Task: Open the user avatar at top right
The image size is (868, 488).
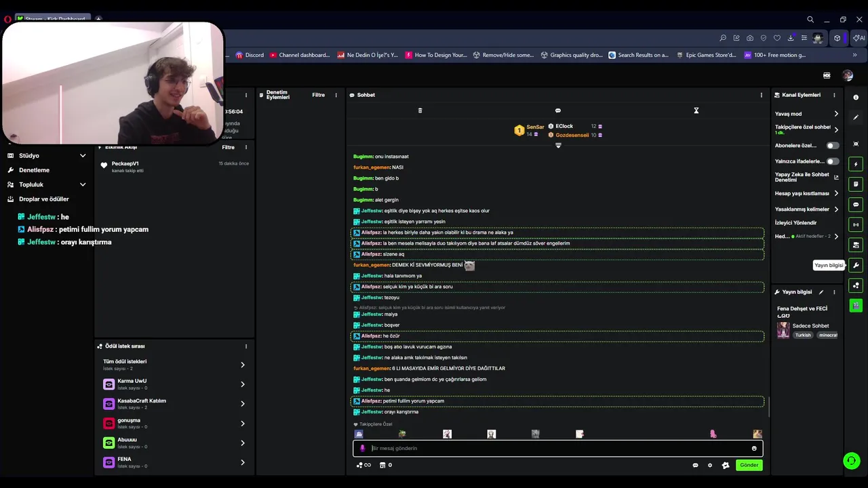Action: coord(848,75)
